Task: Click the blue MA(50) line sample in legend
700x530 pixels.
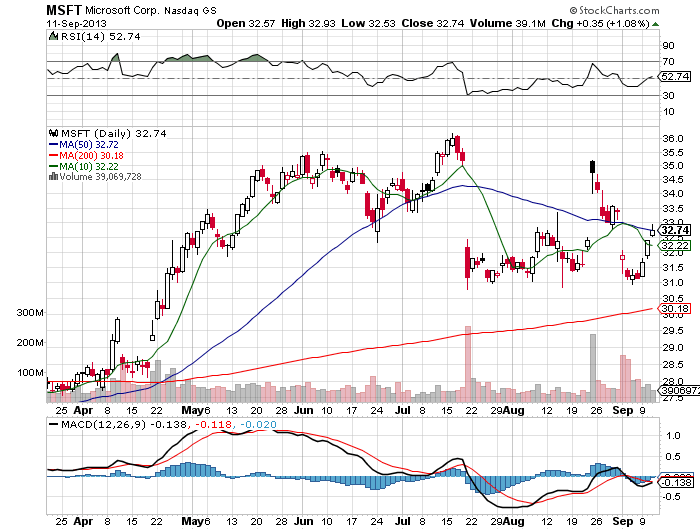Action: 53,145
